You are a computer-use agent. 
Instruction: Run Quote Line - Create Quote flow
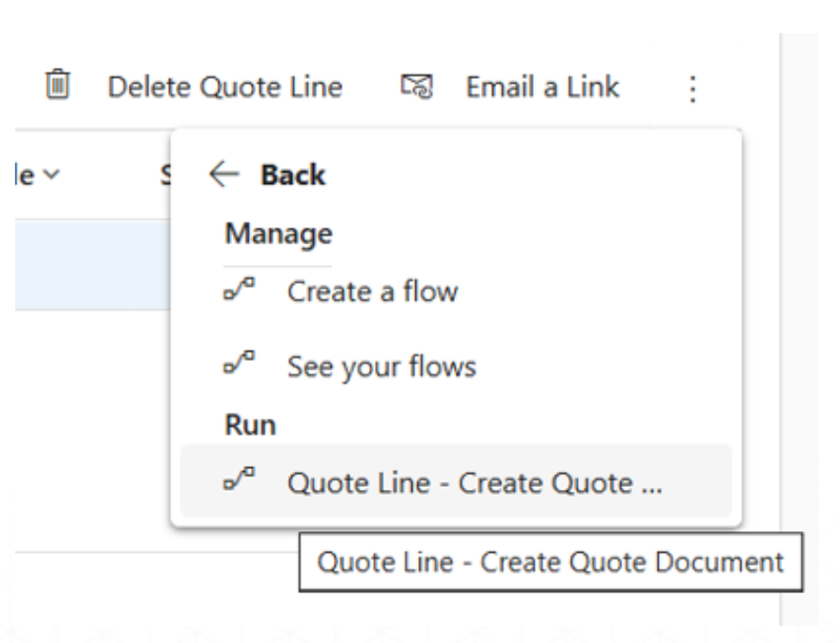point(474,483)
